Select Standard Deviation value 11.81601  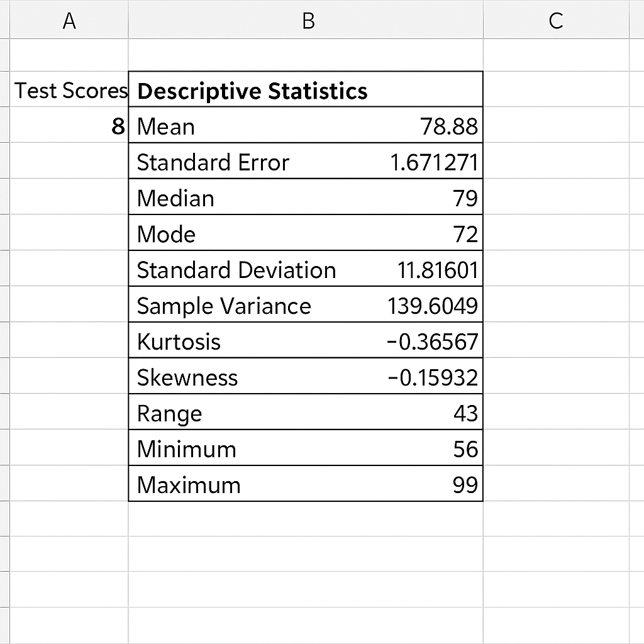(438, 270)
